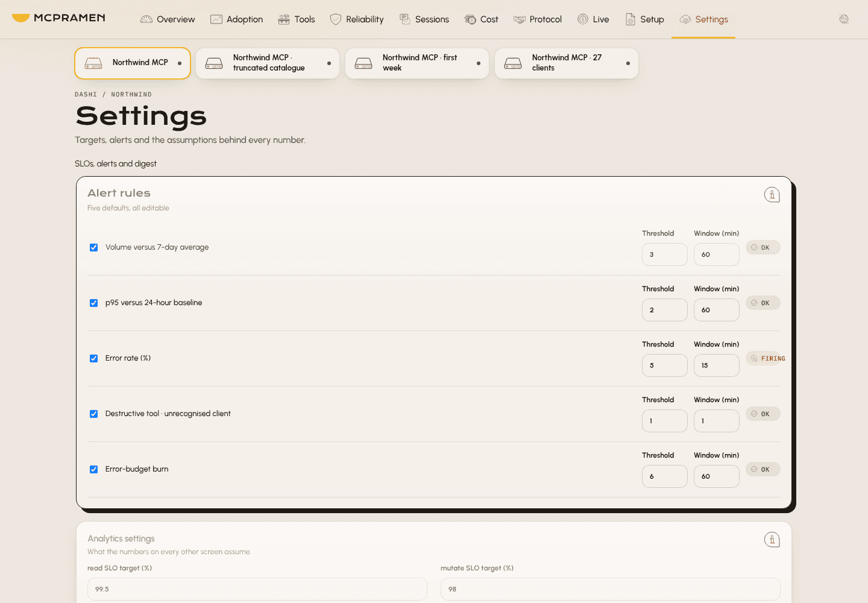The height and width of the screenshot is (603, 868).
Task: Click the Settings cloud gear icon
Action: click(685, 19)
